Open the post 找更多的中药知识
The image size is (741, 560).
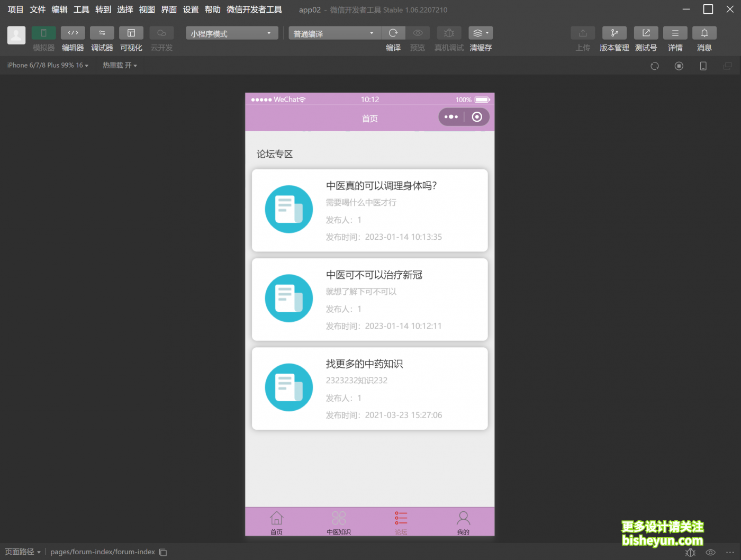click(370, 389)
